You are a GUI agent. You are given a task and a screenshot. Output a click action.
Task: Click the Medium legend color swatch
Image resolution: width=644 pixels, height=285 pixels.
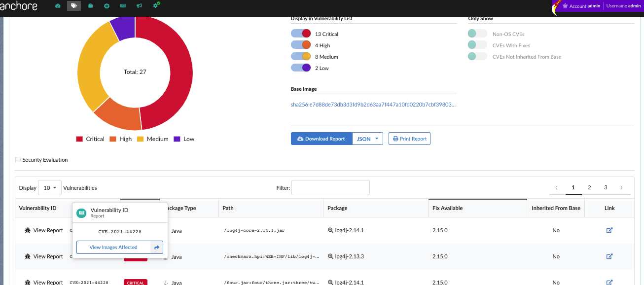(x=140, y=139)
